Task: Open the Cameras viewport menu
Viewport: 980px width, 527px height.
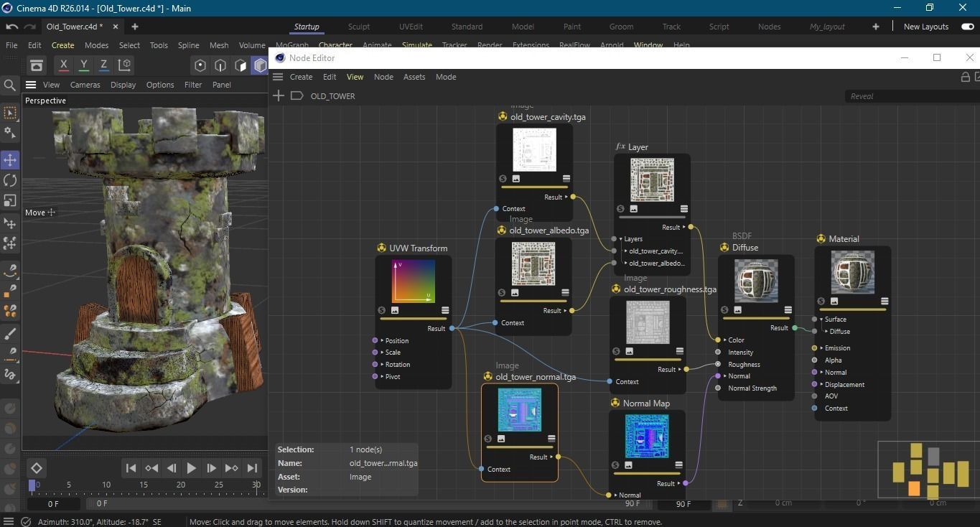Action: 85,85
